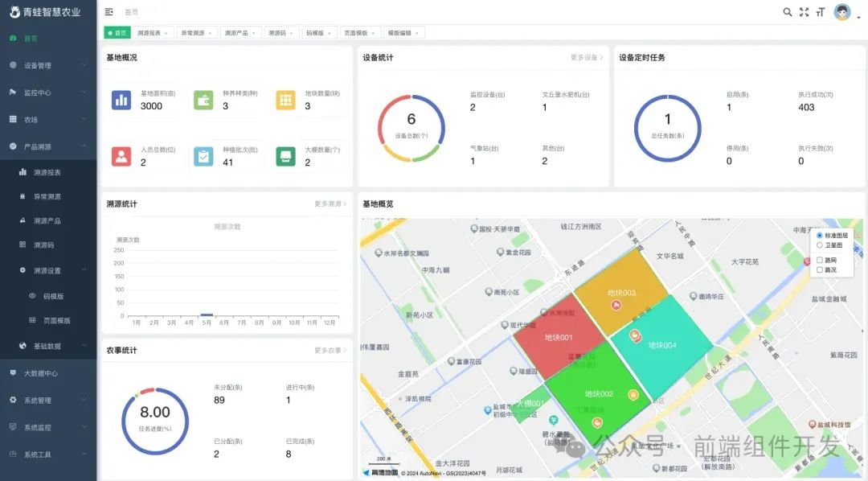Screen dimensions: 868x481
Task: Select the 卫星图 satellite layer radio
Action: coord(819,245)
